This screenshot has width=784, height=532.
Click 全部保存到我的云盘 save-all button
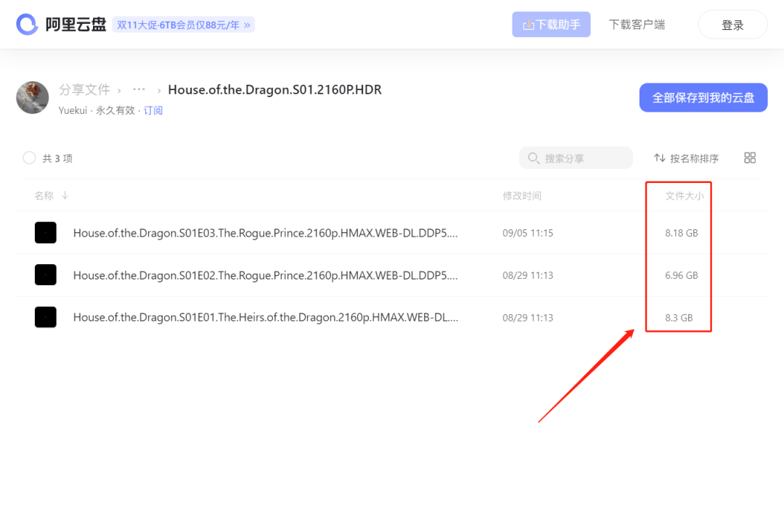pos(703,97)
